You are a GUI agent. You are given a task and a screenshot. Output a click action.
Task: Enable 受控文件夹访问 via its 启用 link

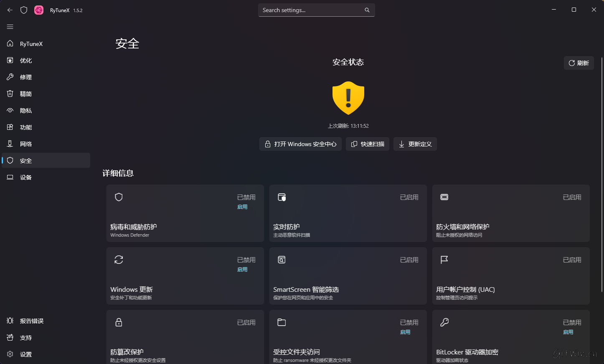coord(405,332)
